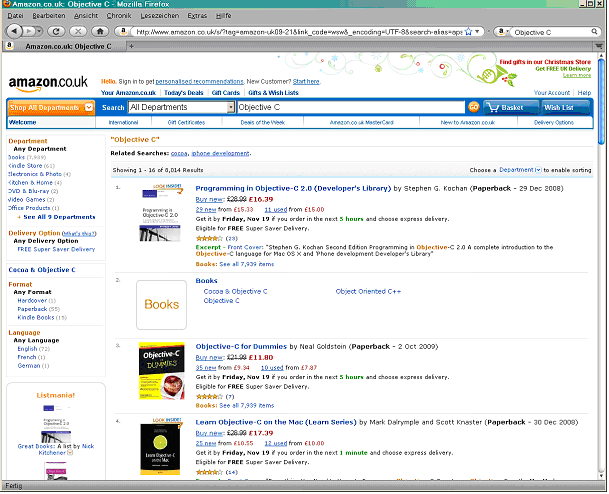Click Learn Objective-C on the Mac cover
This screenshot has width=609, height=494.
click(x=161, y=447)
